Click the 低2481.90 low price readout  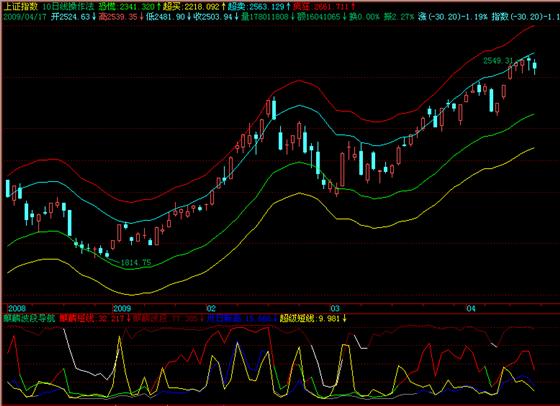(169, 16)
